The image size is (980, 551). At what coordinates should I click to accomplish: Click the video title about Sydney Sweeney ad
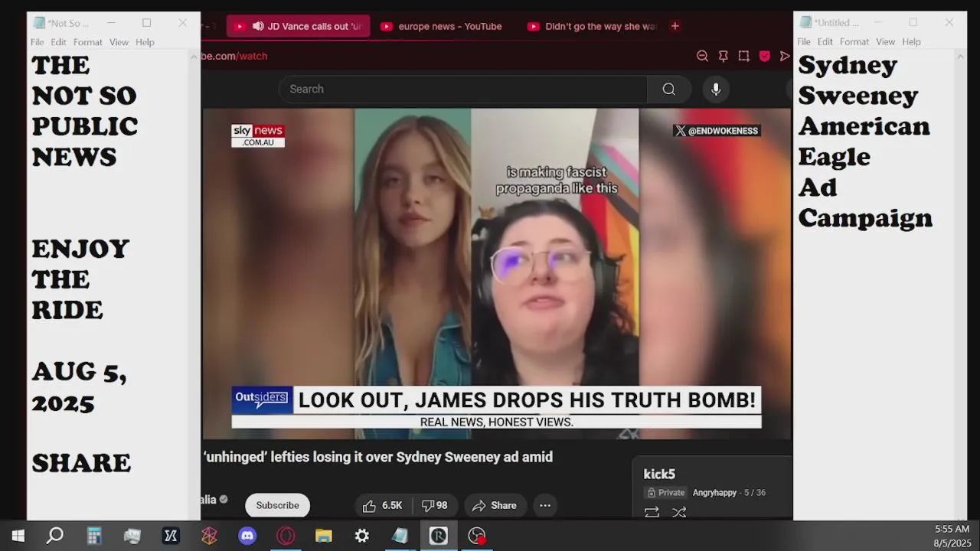click(x=377, y=457)
